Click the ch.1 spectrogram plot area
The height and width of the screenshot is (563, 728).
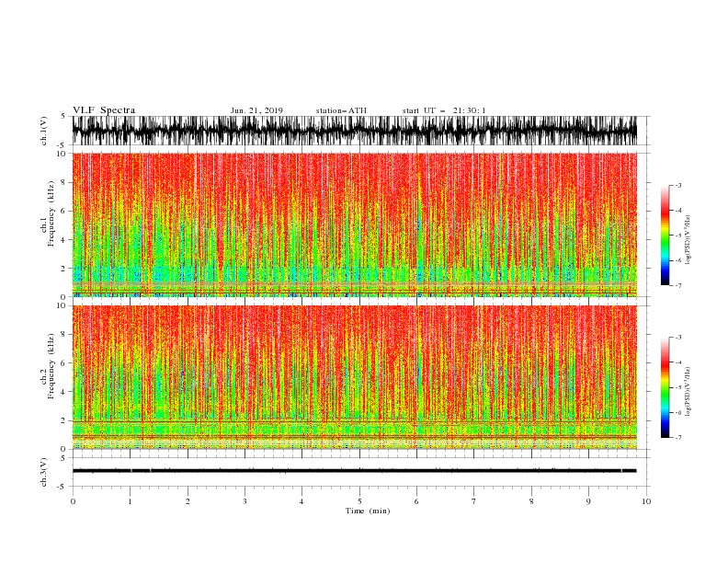click(x=355, y=224)
